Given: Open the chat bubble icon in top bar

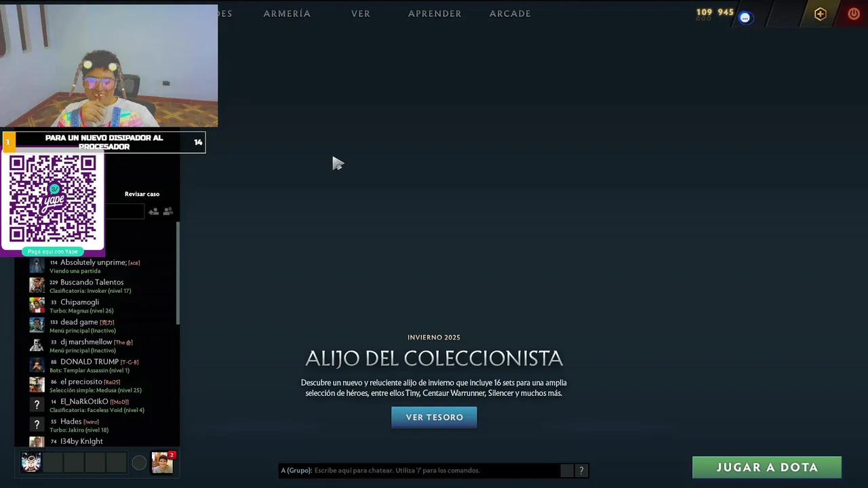Looking at the screenshot, I should tap(745, 18).
